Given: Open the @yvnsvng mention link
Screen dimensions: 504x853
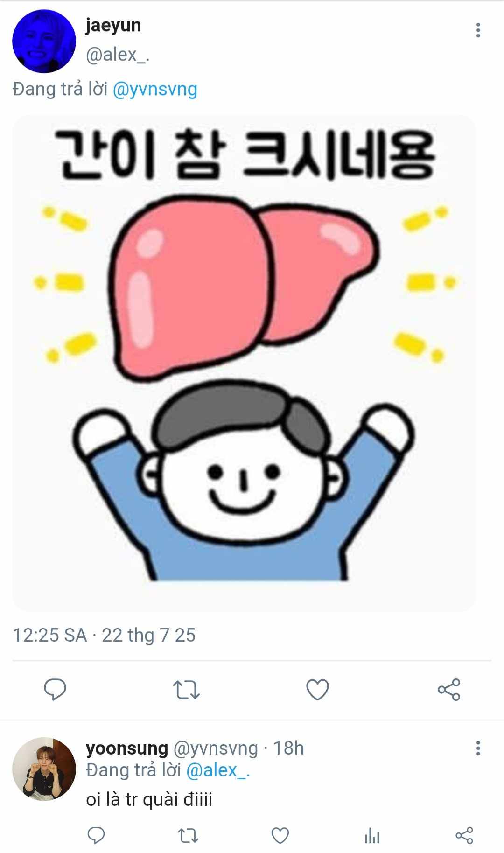Looking at the screenshot, I should pos(155,89).
